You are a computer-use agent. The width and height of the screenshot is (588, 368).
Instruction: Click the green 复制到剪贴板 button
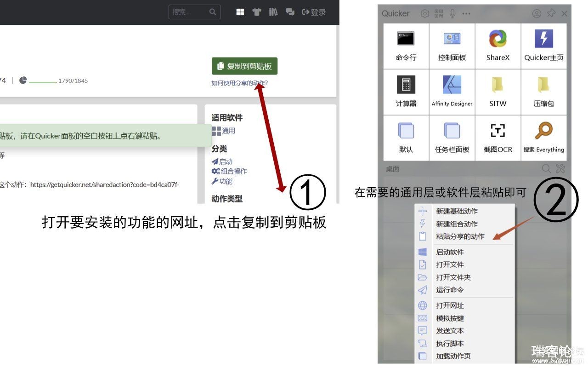(244, 66)
